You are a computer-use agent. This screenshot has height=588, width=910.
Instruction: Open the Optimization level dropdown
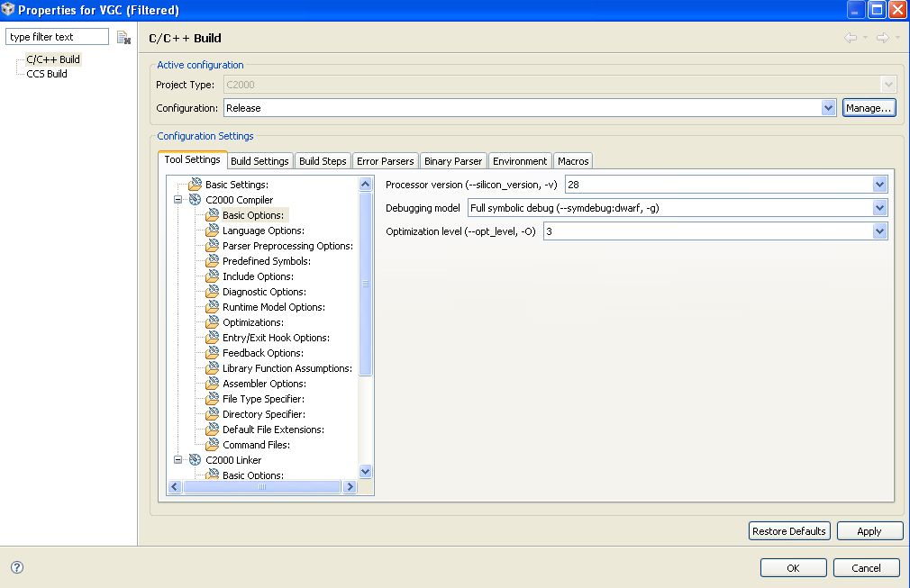[878, 231]
